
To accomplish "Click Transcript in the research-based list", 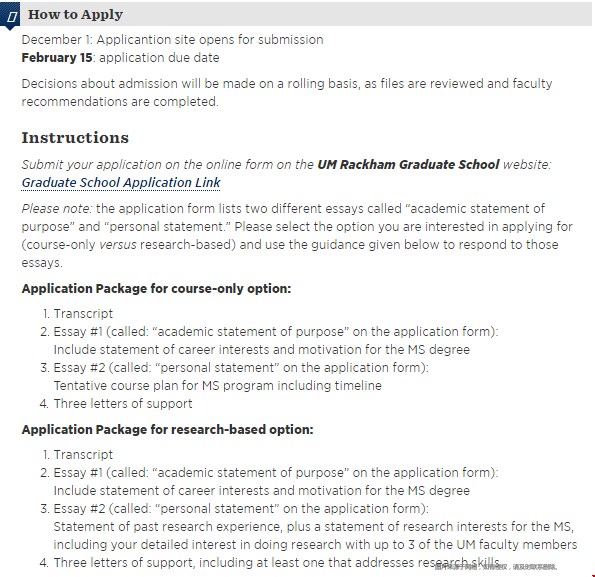I will [x=83, y=455].
